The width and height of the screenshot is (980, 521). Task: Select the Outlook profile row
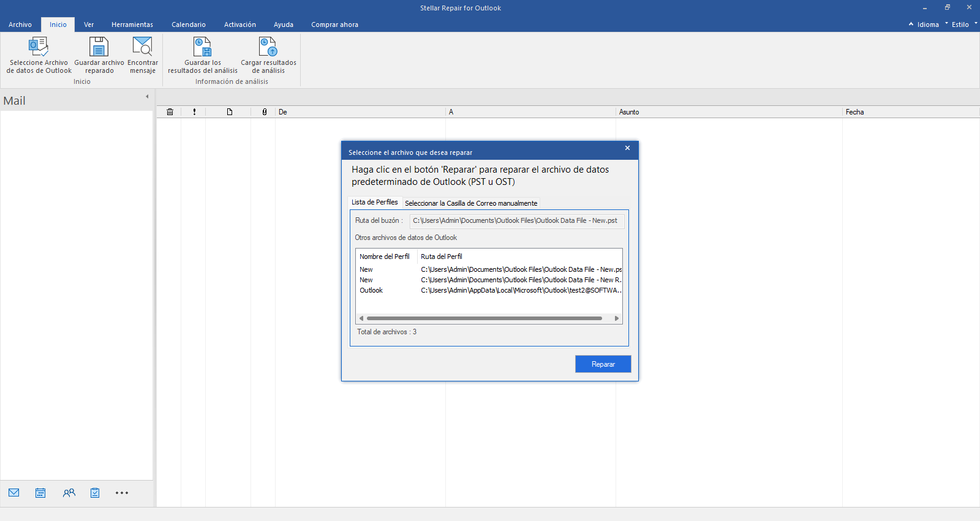[490, 290]
